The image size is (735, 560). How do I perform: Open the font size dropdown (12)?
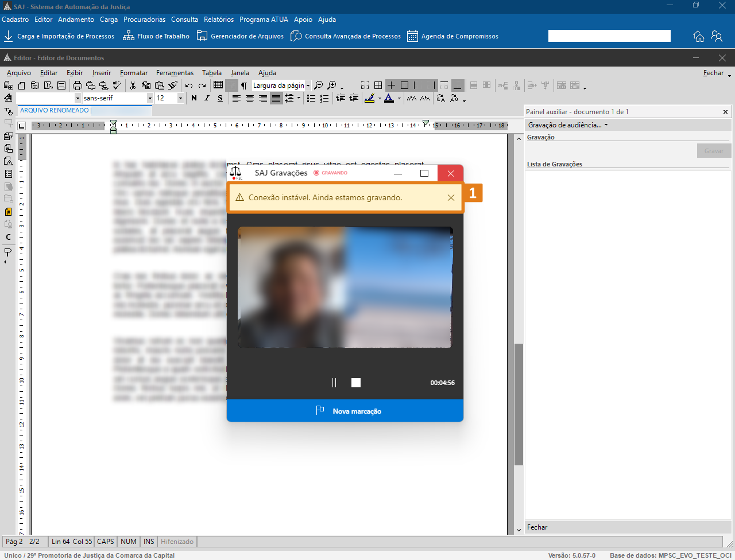pos(180,98)
